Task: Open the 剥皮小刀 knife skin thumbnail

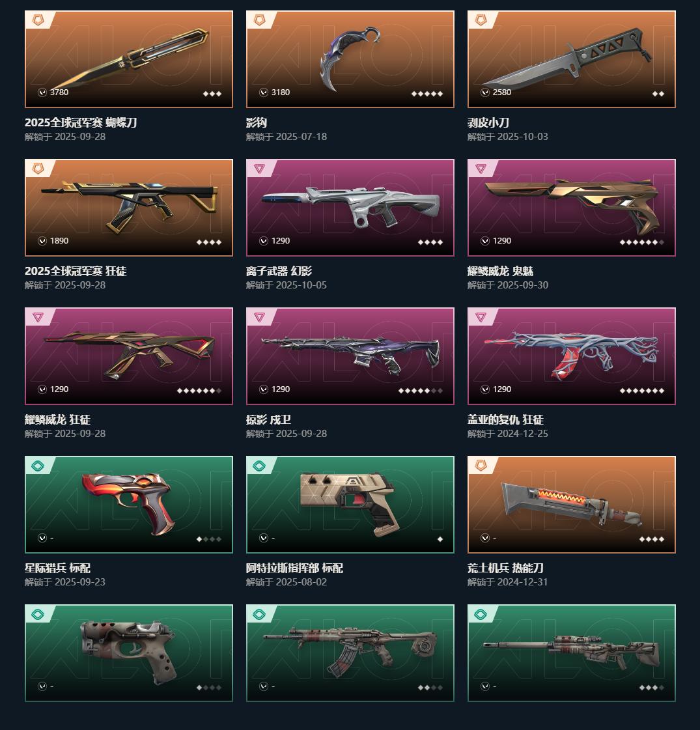Action: click(572, 59)
